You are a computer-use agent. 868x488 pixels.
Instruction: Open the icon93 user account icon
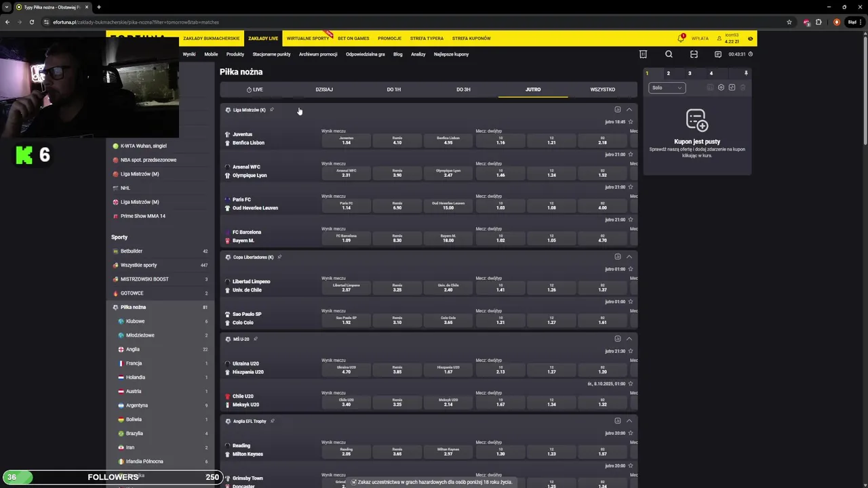(x=719, y=39)
